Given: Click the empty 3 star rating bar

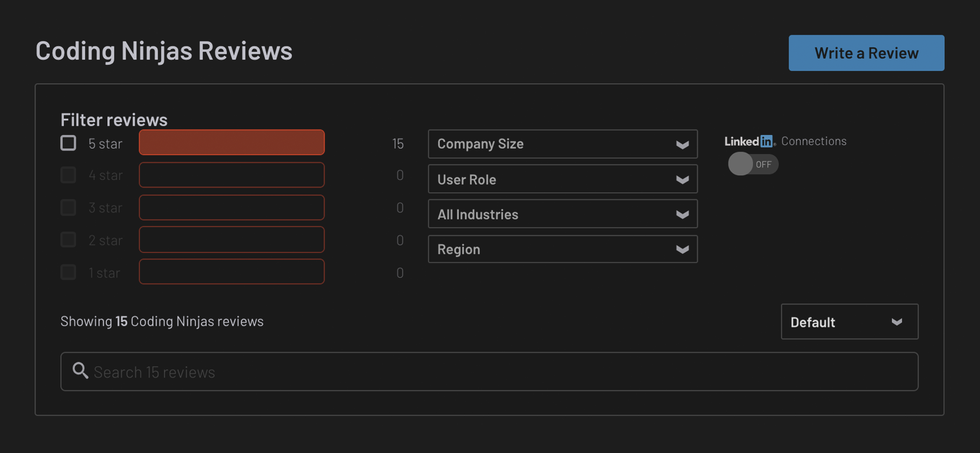Looking at the screenshot, I should 231,208.
